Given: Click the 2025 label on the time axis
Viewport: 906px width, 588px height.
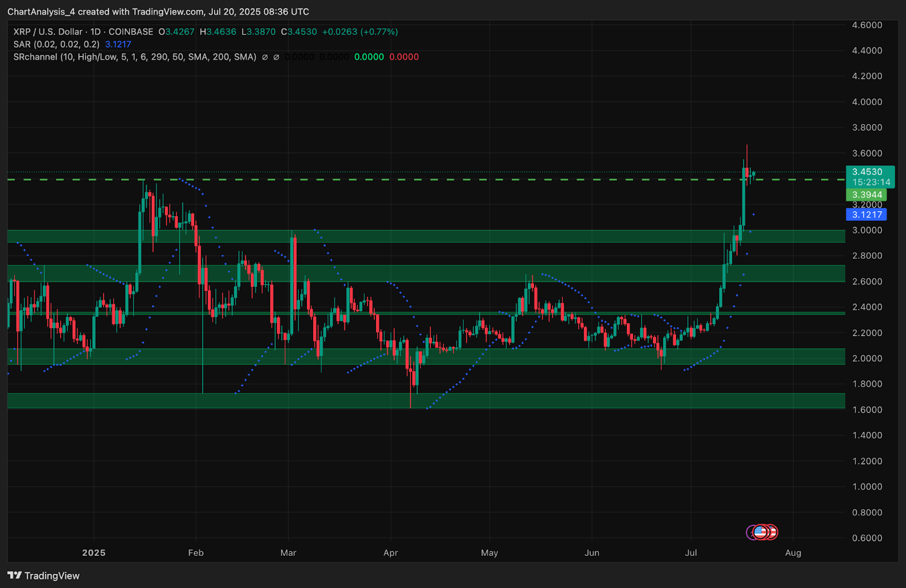Looking at the screenshot, I should tap(93, 553).
